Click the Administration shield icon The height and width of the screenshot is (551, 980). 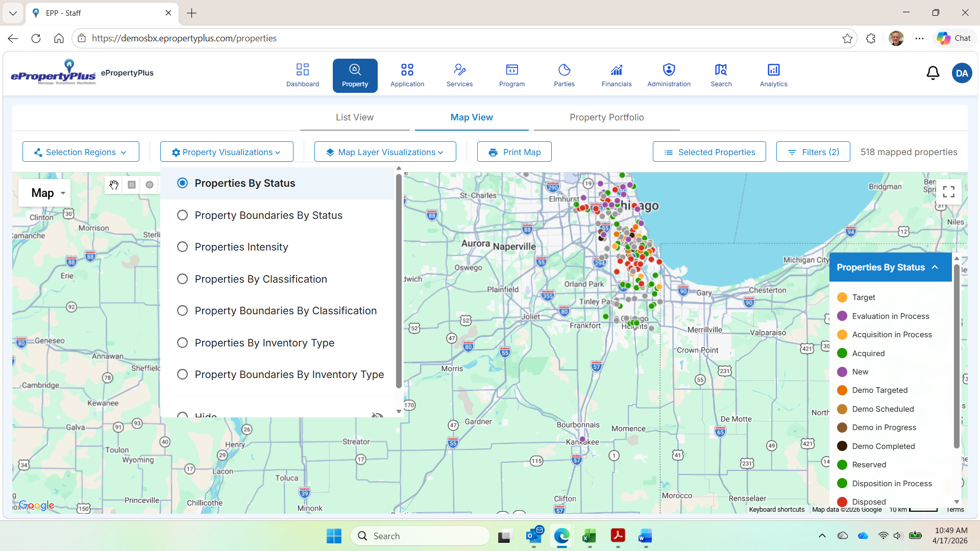click(x=669, y=69)
